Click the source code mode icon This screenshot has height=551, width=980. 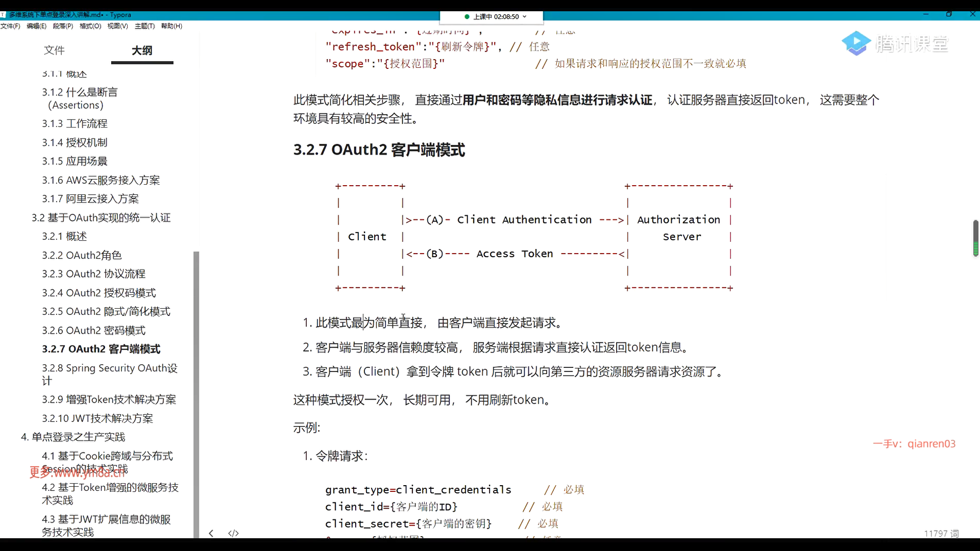point(233,533)
